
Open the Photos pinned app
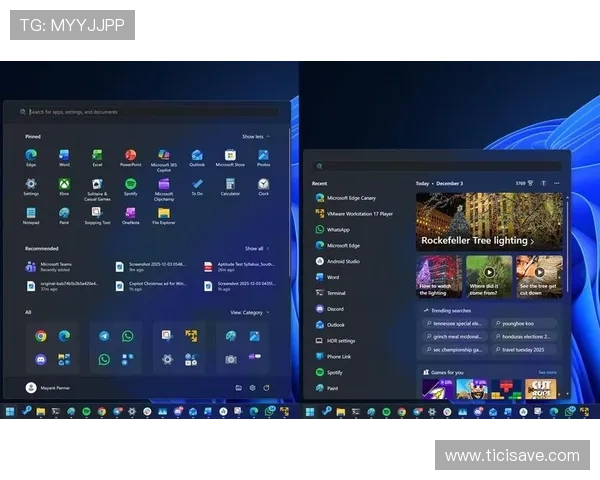(x=263, y=157)
